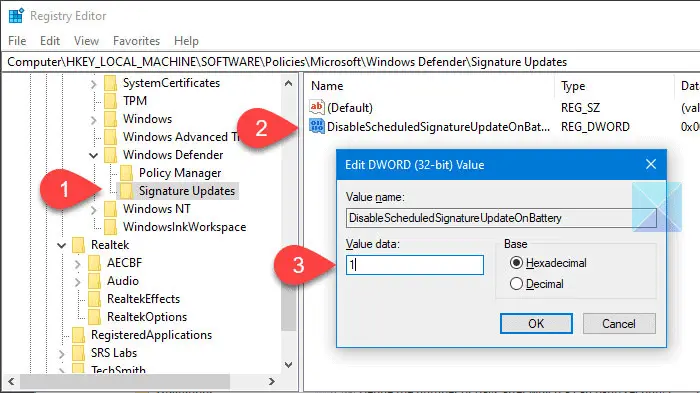Screen dimensions: 700x393
Task: Select the TPM key label
Action: click(135, 101)
